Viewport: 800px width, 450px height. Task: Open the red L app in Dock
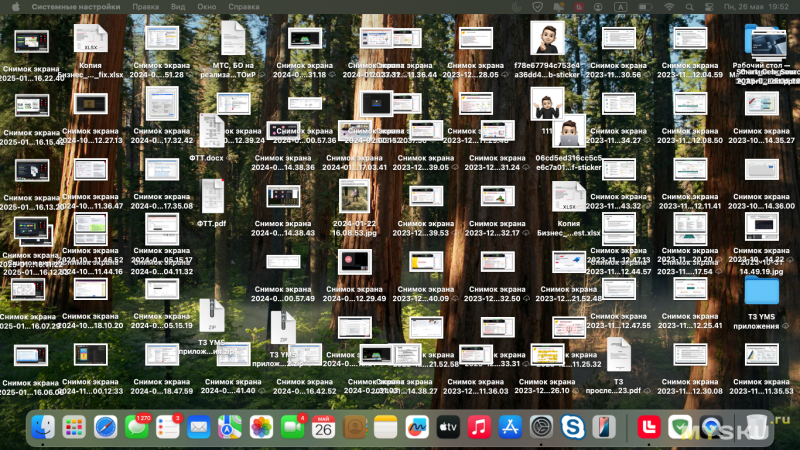click(x=649, y=427)
